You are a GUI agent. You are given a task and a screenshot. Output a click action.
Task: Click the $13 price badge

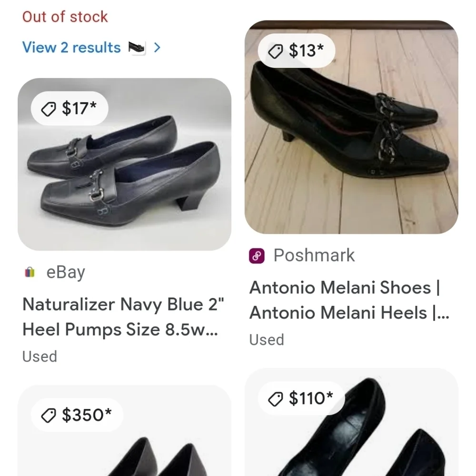(297, 51)
